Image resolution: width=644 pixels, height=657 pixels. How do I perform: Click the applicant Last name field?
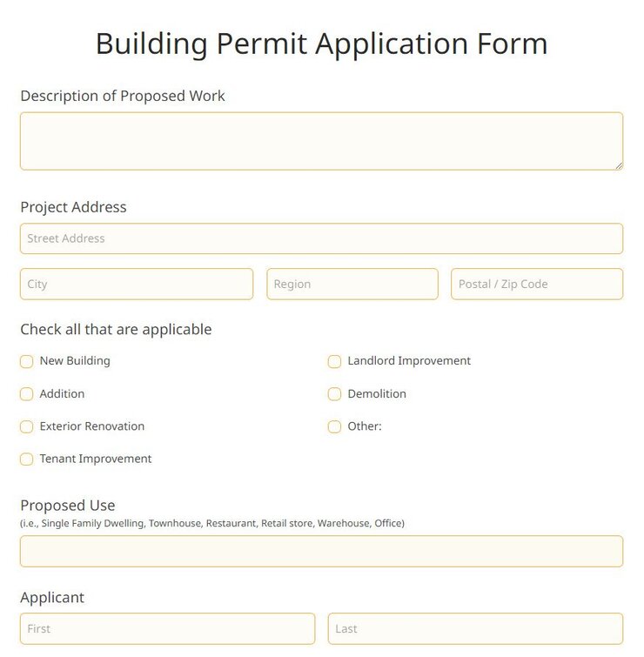[x=475, y=628]
